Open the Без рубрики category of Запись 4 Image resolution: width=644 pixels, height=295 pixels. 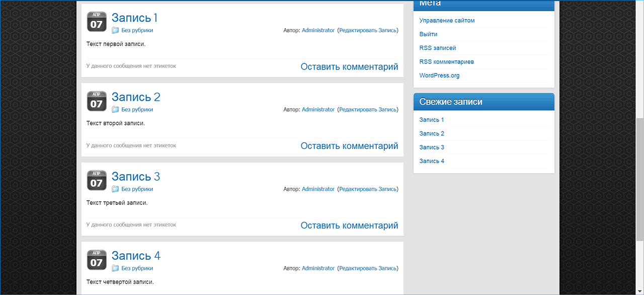tap(137, 268)
